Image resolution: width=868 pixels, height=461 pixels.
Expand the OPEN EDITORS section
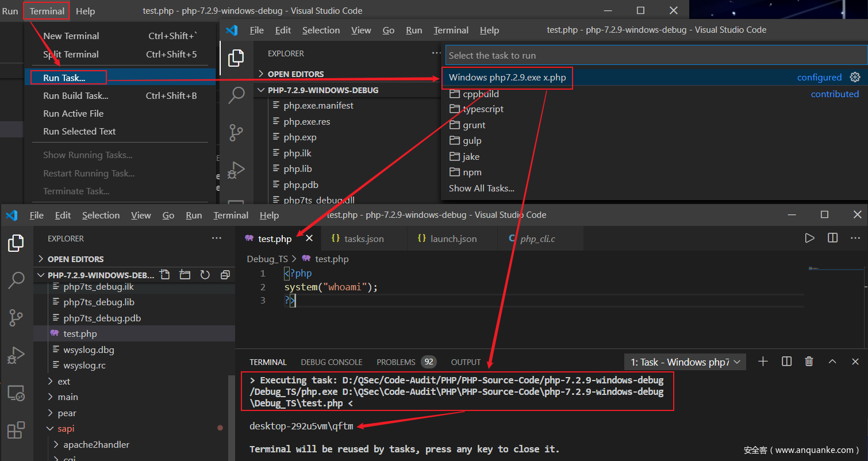click(76, 259)
